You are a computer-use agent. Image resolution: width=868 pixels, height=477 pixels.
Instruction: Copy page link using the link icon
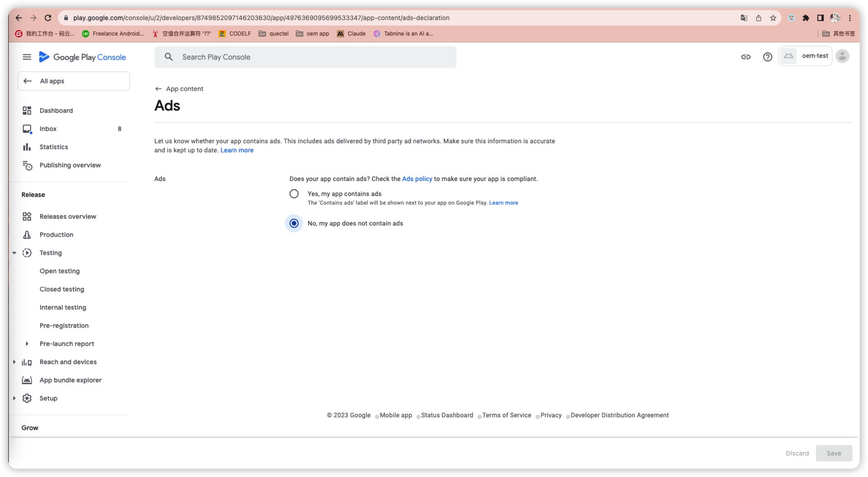746,57
